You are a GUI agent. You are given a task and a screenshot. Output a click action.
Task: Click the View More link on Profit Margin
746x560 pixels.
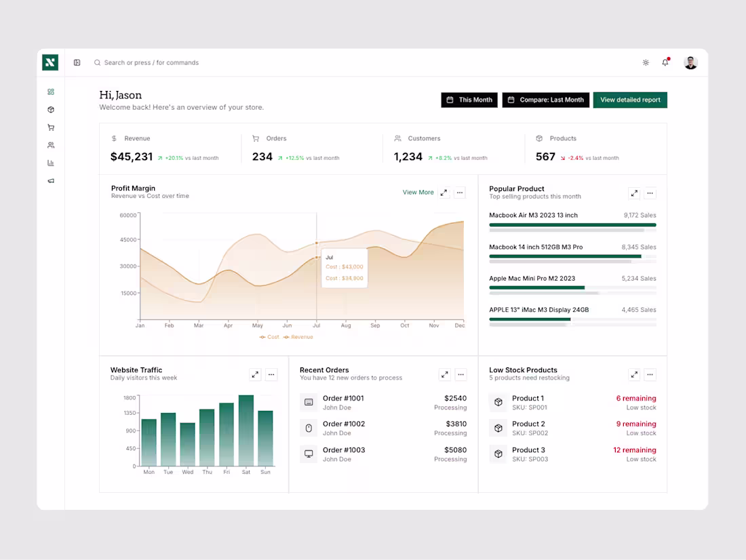tap(418, 193)
